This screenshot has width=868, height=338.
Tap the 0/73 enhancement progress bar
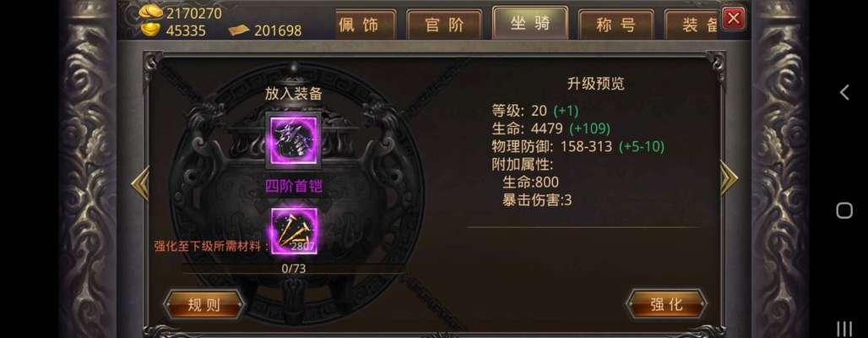[x=293, y=269]
